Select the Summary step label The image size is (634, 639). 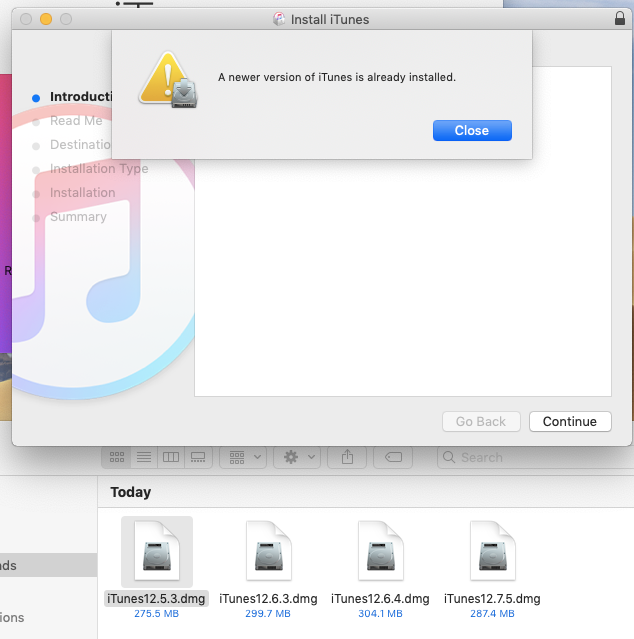click(x=78, y=216)
